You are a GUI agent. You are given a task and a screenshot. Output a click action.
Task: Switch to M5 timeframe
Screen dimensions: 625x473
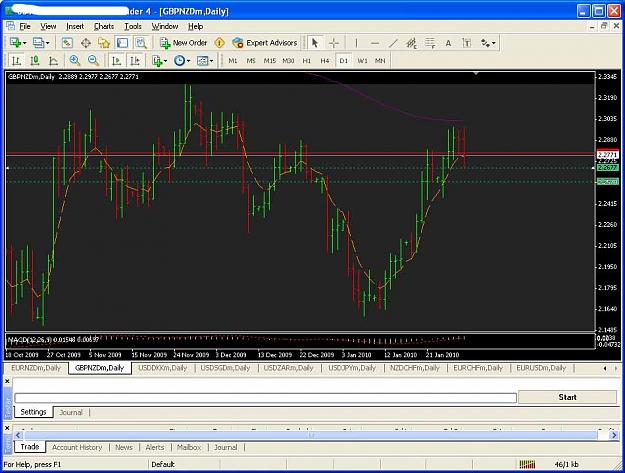pyautogui.click(x=251, y=61)
